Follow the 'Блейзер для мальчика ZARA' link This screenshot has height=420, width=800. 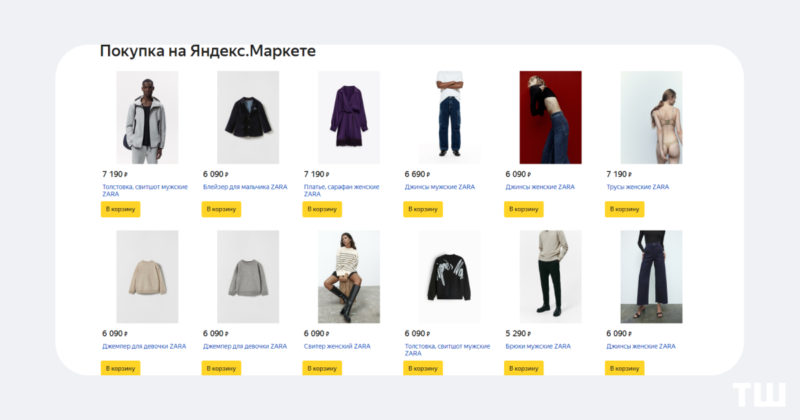pyautogui.click(x=245, y=187)
